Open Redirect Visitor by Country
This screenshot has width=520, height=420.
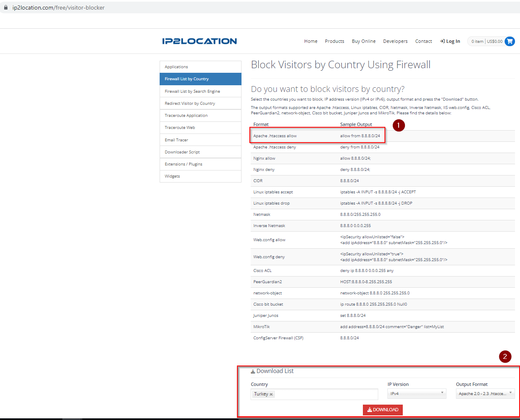[x=200, y=103]
